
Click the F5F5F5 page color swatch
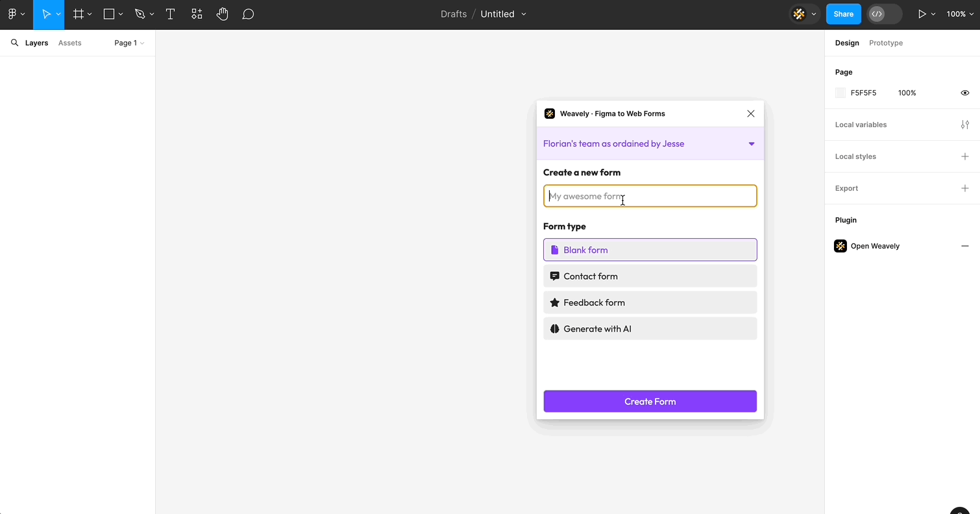(x=840, y=92)
